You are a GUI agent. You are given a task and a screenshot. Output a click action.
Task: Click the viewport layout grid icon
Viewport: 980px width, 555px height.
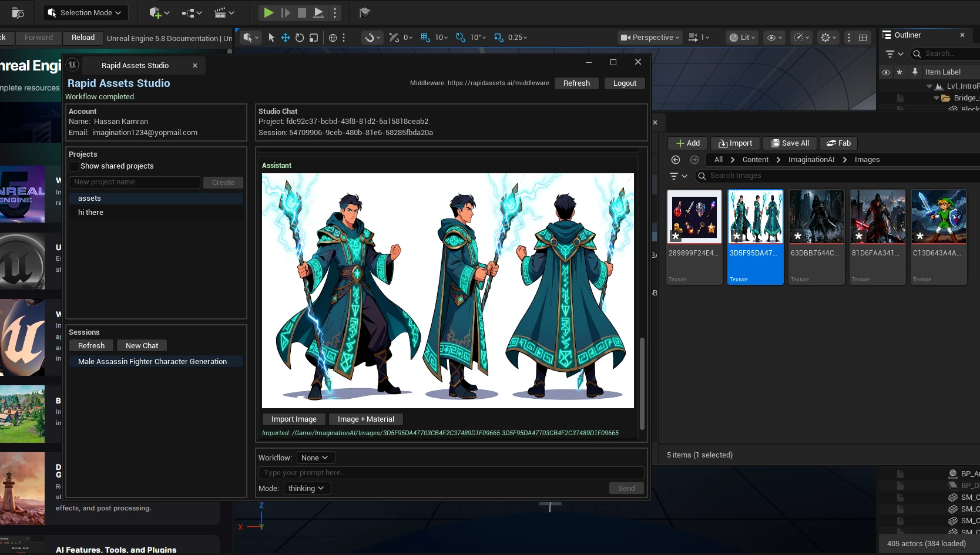862,38
